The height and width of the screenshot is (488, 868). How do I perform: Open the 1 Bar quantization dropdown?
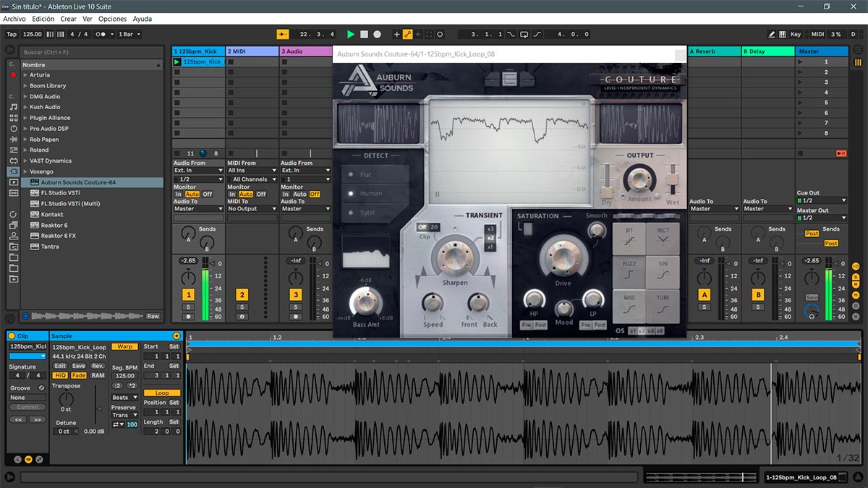[x=129, y=34]
